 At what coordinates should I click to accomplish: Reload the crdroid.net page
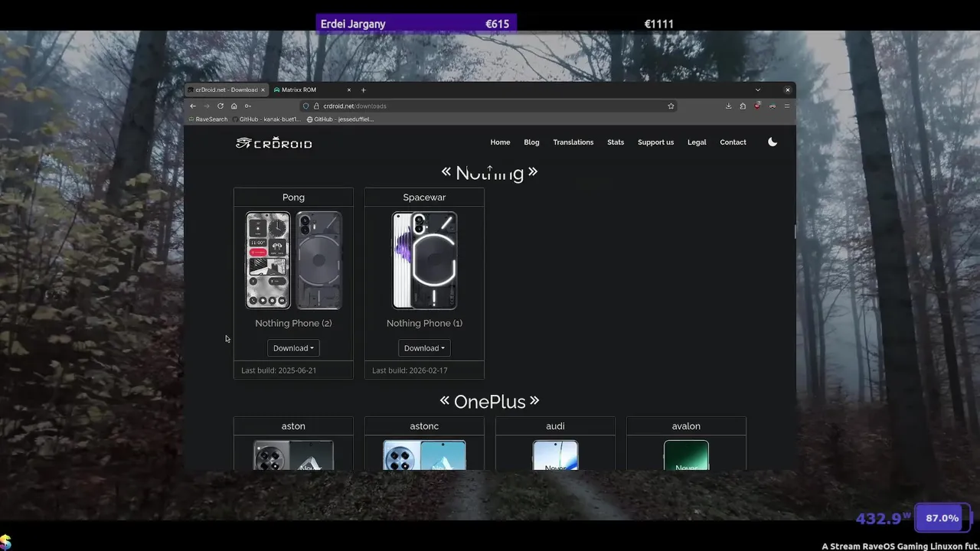pos(220,106)
